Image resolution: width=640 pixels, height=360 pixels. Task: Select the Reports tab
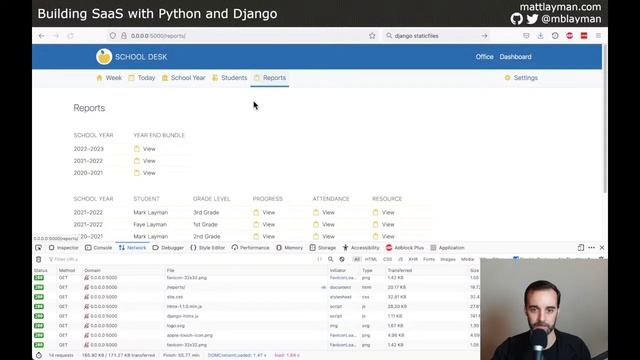270,78
